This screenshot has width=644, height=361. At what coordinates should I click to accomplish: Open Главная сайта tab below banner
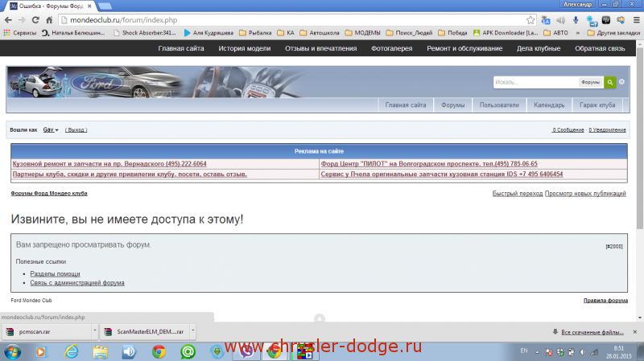pyautogui.click(x=406, y=105)
